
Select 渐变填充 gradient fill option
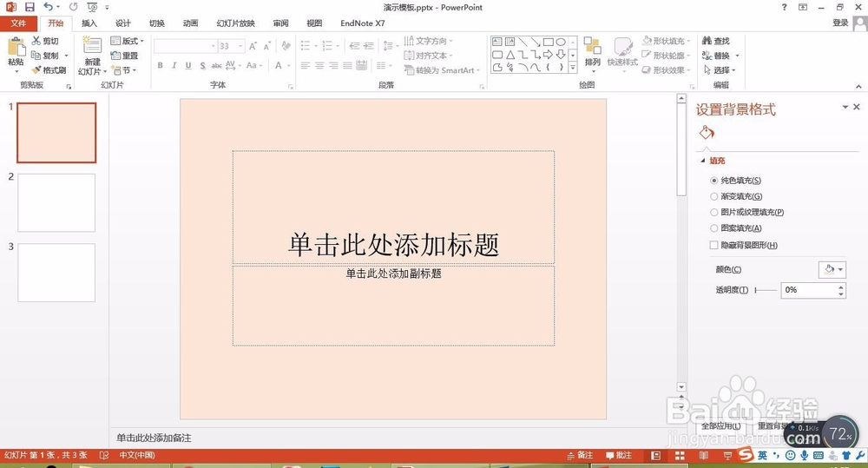736,196
